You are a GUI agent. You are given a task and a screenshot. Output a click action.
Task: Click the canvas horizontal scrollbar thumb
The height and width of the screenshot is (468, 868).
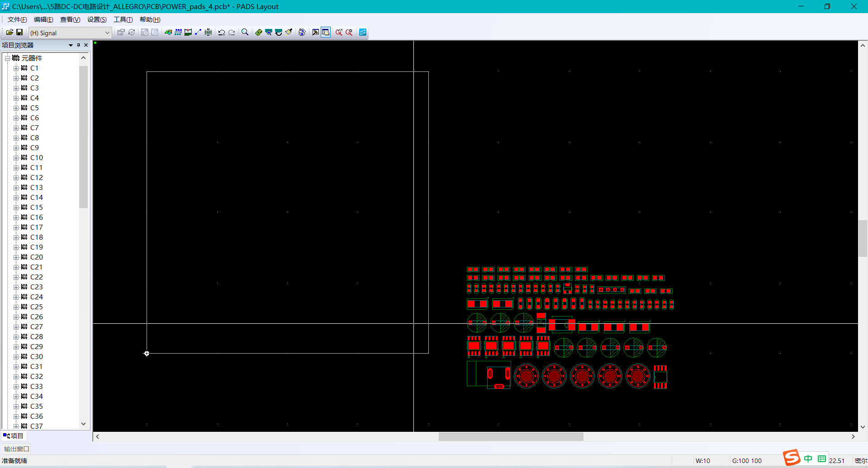511,437
